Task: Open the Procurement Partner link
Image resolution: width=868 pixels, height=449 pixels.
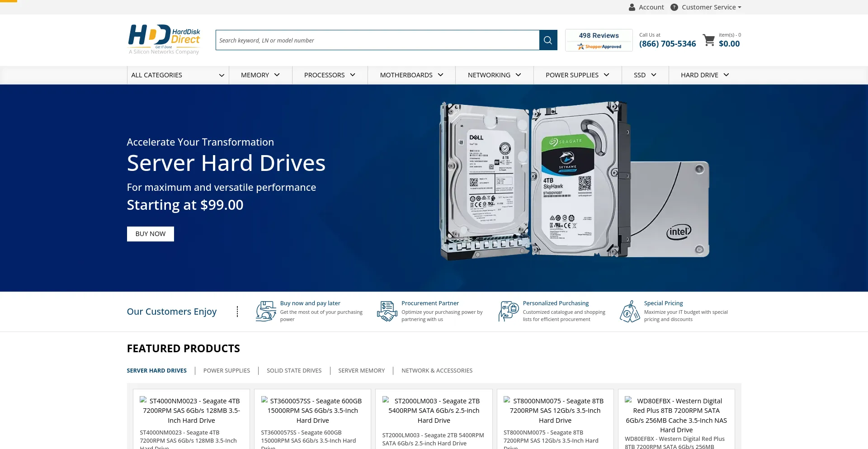Action: pos(430,303)
